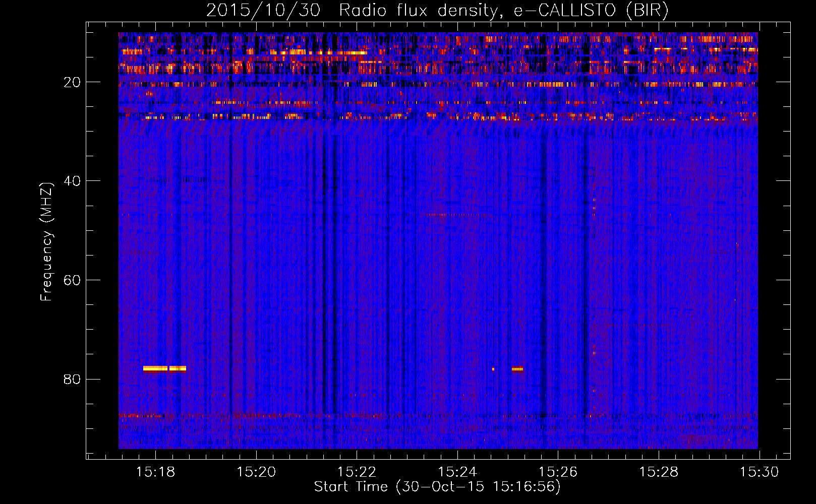The width and height of the screenshot is (816, 504).
Task: Click the 60 MHz frequency tick label
Action: [x=72, y=280]
